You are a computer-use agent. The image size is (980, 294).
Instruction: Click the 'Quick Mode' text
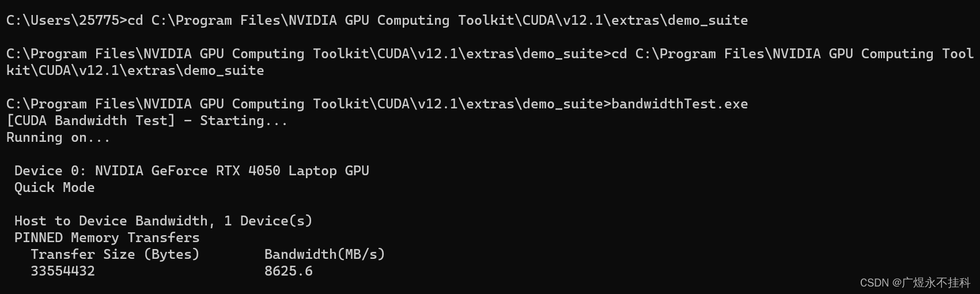(x=55, y=187)
